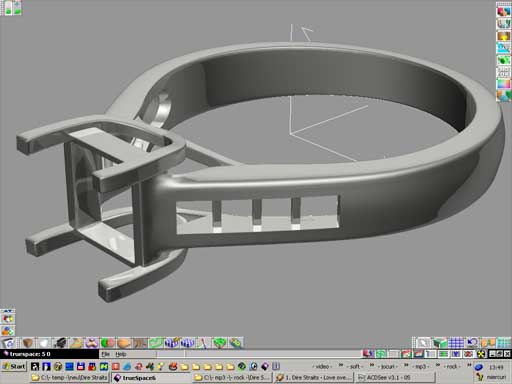Click the cyan landscape icon in right toolbar

[x=503, y=48]
